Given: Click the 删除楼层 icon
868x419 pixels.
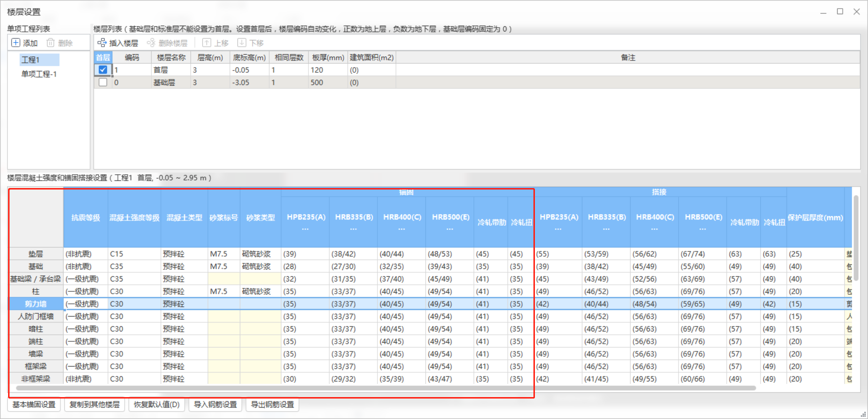Looking at the screenshot, I should point(151,43).
